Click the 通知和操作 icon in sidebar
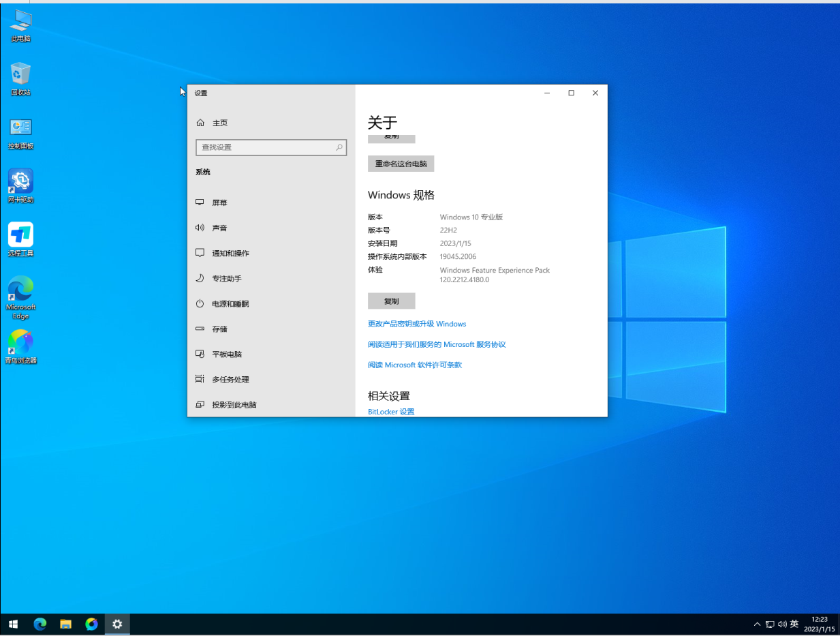 pos(200,253)
